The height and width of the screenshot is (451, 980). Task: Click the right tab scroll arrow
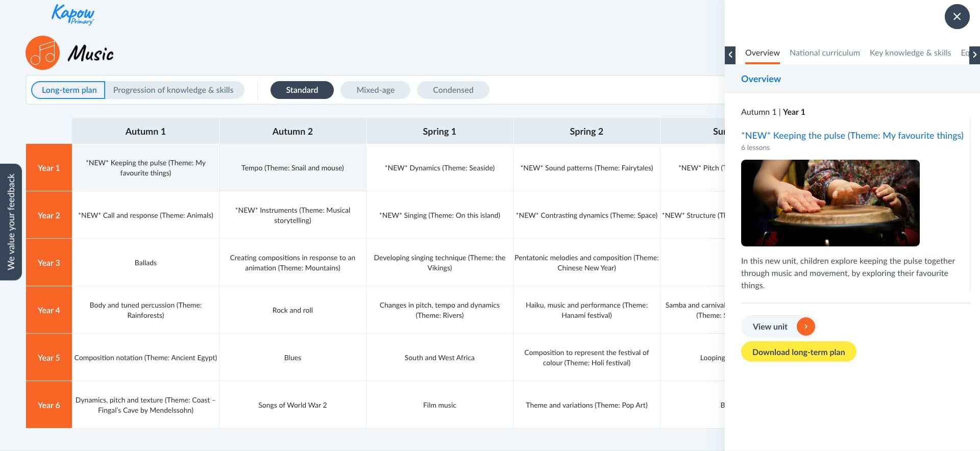(x=974, y=55)
